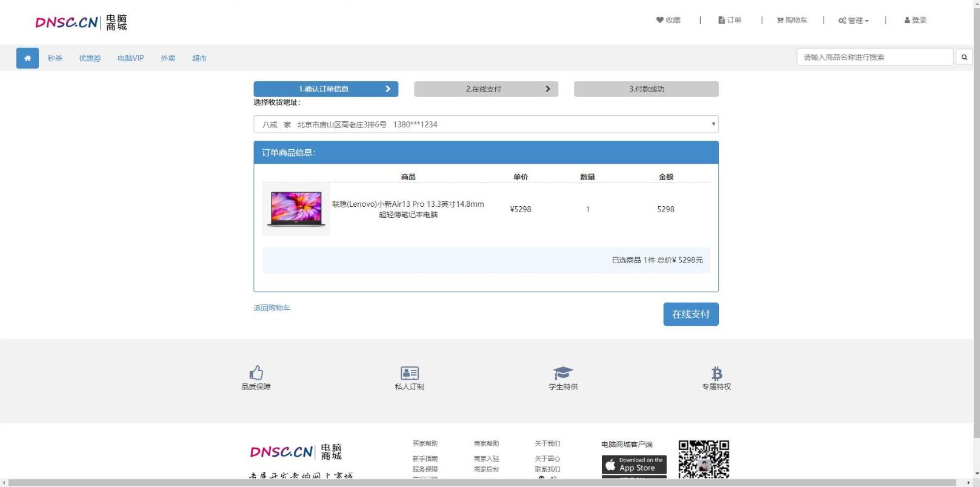Open 联系我们 footer link
The height and width of the screenshot is (487, 980).
coord(547,469)
